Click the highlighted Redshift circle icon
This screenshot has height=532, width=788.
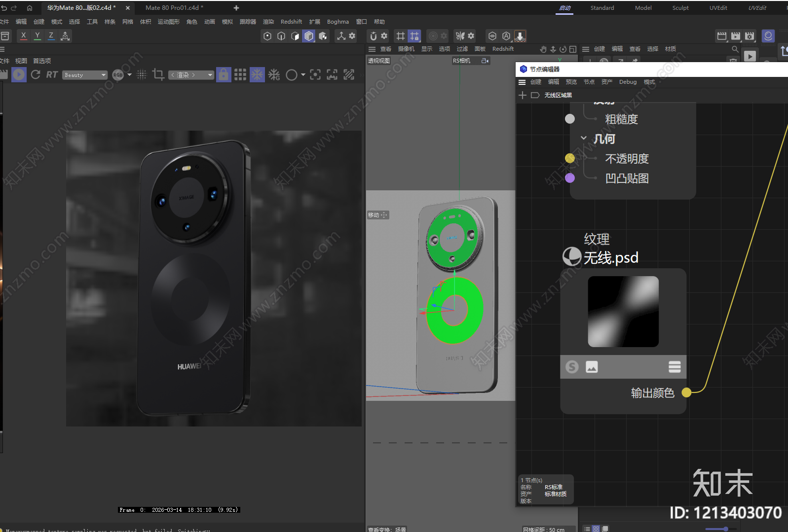(768, 36)
